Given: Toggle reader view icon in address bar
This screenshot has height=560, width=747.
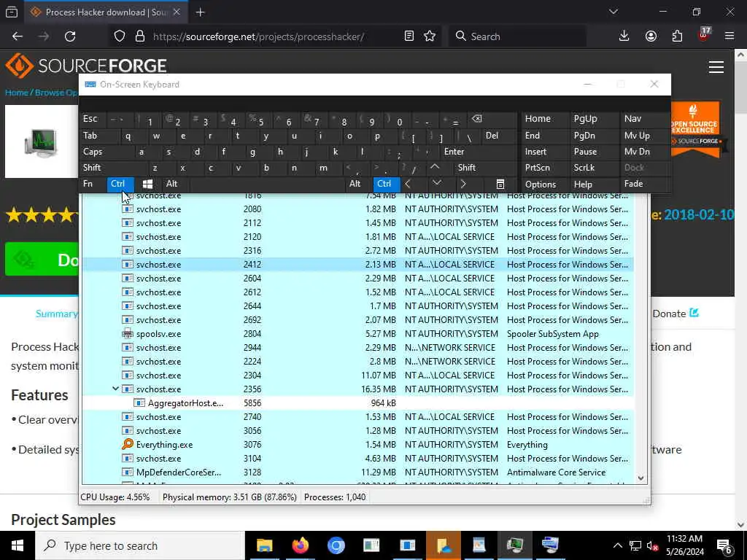Looking at the screenshot, I should click(x=409, y=36).
